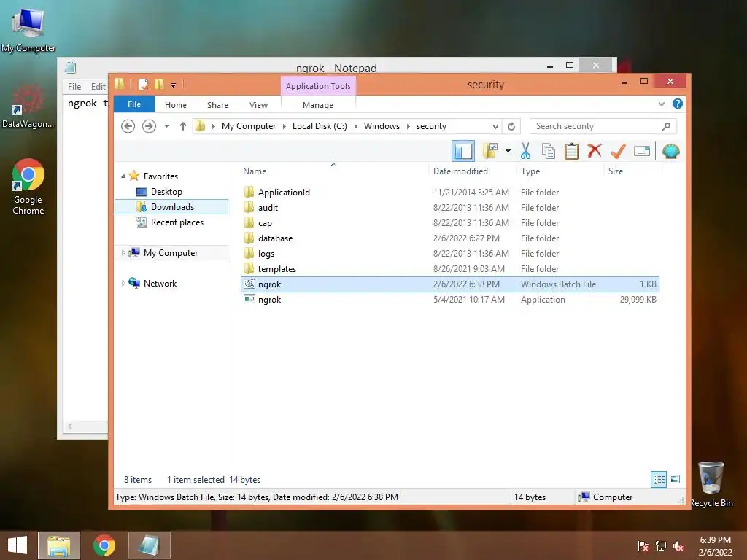
Task: Click the Properties icon in quick access toolbar
Action: pos(143,85)
